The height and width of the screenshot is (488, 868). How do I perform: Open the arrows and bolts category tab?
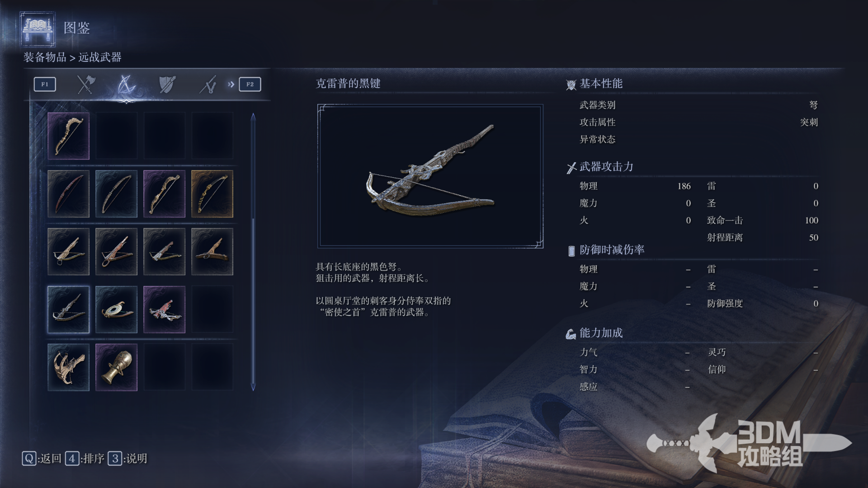pos(208,84)
